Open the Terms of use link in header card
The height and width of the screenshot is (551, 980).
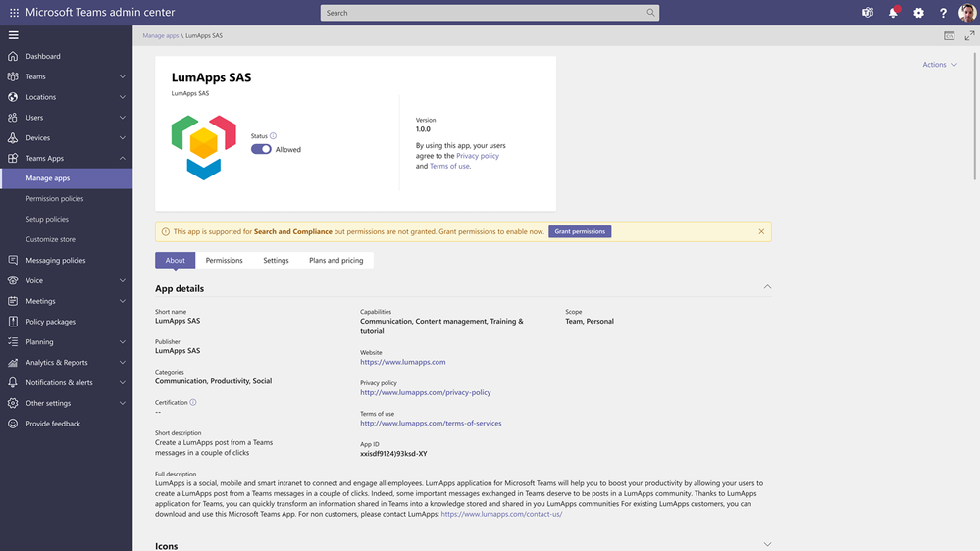pos(449,166)
